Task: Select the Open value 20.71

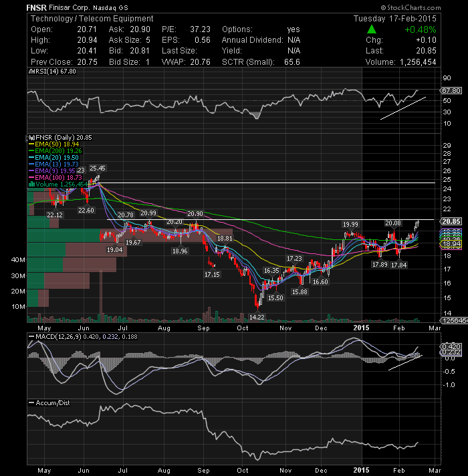Action: tap(87, 29)
